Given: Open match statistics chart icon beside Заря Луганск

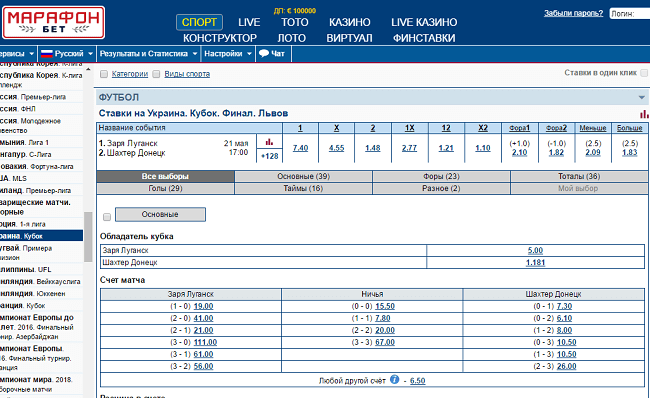Looking at the screenshot, I should [x=269, y=142].
